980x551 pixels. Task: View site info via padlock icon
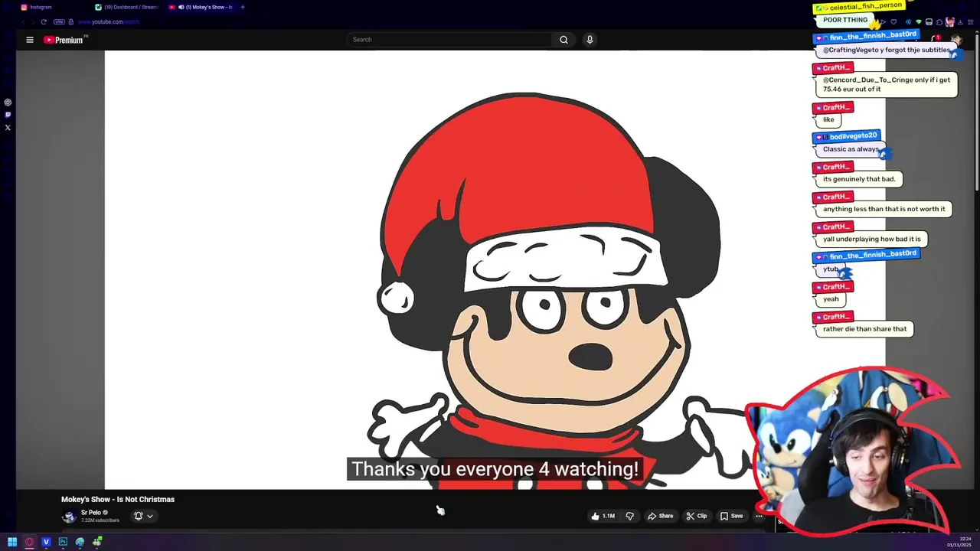click(x=71, y=21)
